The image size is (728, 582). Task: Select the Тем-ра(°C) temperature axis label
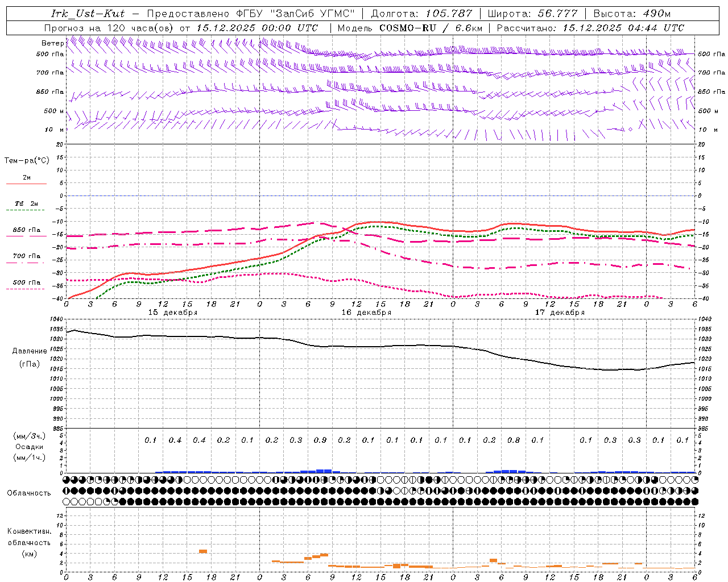click(x=27, y=160)
